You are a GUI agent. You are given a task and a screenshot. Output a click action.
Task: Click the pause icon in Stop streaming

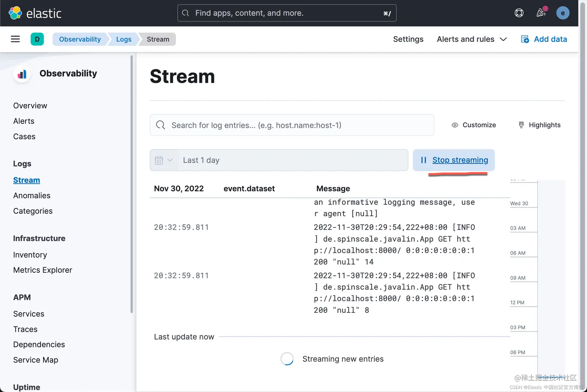pos(424,160)
